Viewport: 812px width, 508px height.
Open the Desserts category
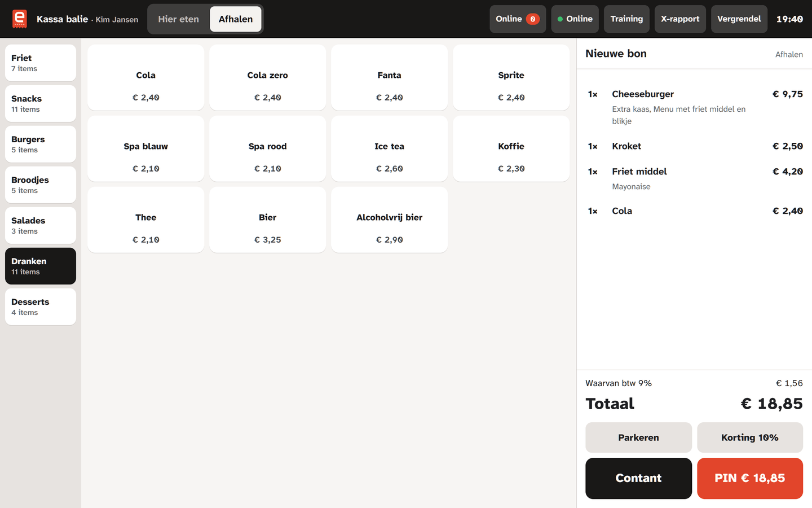[x=41, y=306]
